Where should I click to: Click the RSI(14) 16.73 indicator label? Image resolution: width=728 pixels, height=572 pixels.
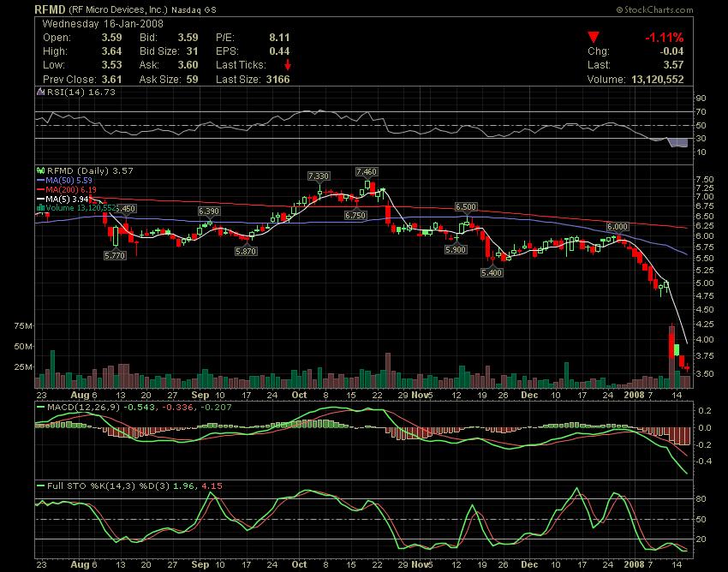[x=81, y=92]
